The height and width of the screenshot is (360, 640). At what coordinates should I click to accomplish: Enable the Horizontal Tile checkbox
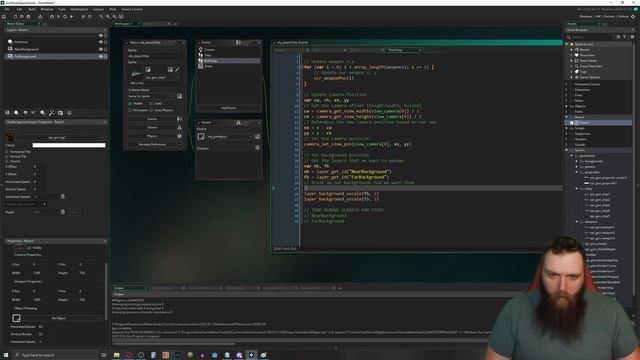point(7,151)
